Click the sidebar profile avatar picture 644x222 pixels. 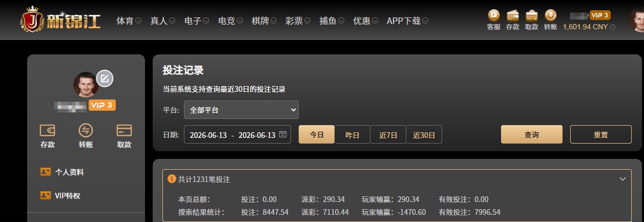point(86,85)
